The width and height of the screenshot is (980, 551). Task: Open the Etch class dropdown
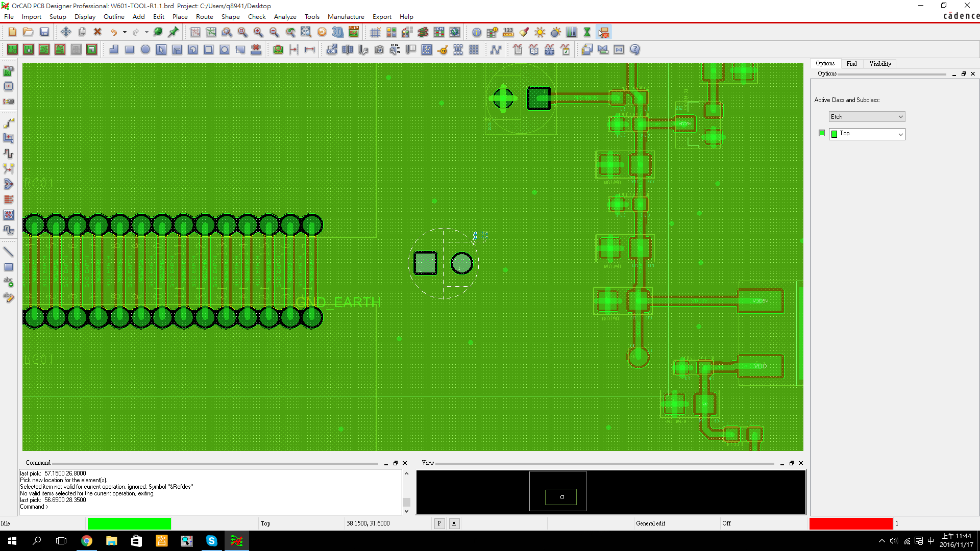click(867, 117)
